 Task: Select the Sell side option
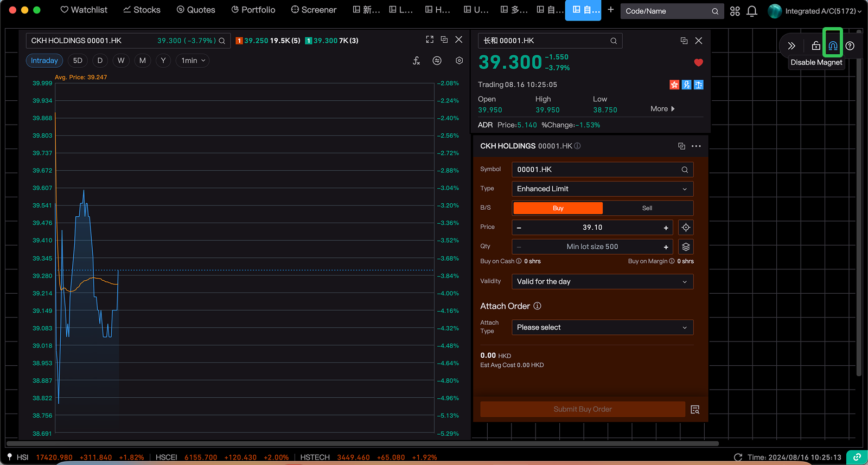pyautogui.click(x=647, y=208)
